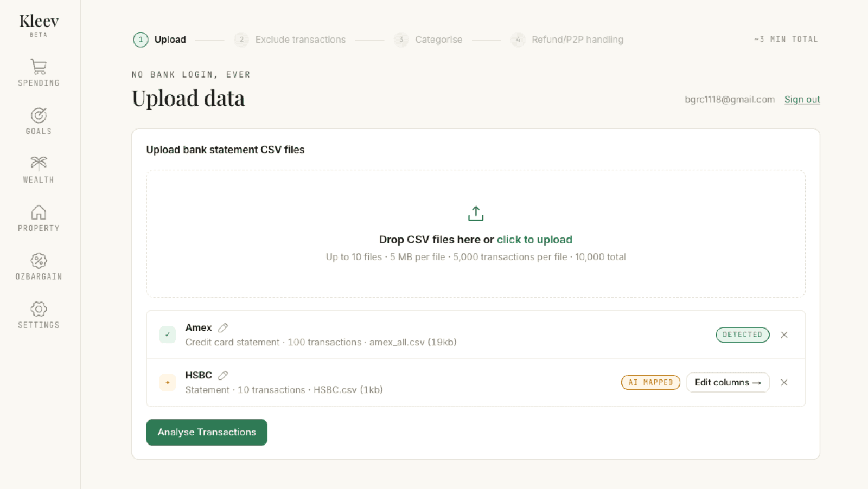
Task: Click the 'NO BANK LOGIN, EVER' text
Action: coord(191,74)
